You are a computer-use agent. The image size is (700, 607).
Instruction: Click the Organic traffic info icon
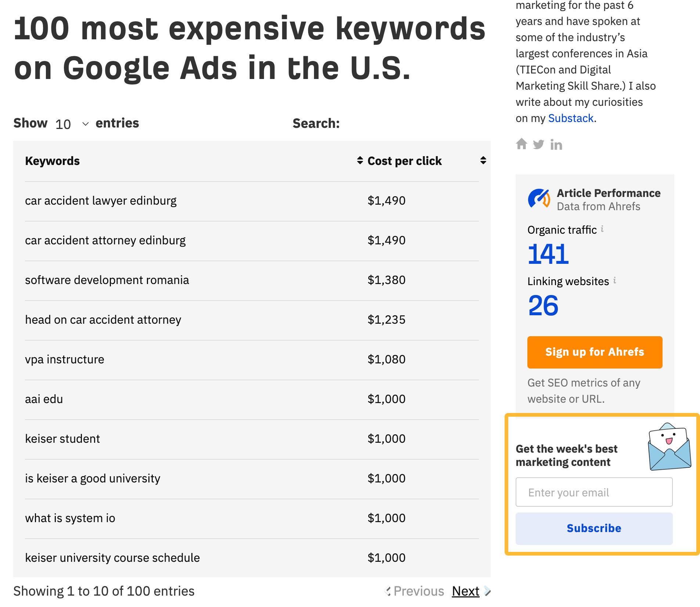coord(602,229)
